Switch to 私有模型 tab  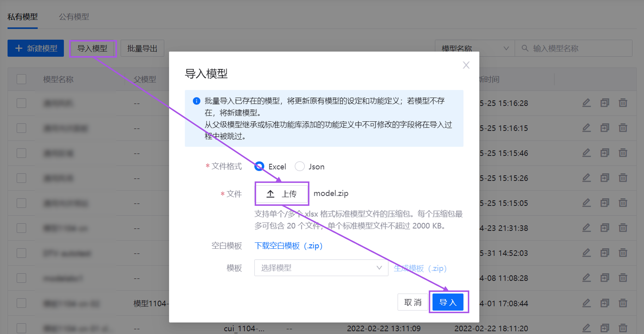click(x=23, y=17)
